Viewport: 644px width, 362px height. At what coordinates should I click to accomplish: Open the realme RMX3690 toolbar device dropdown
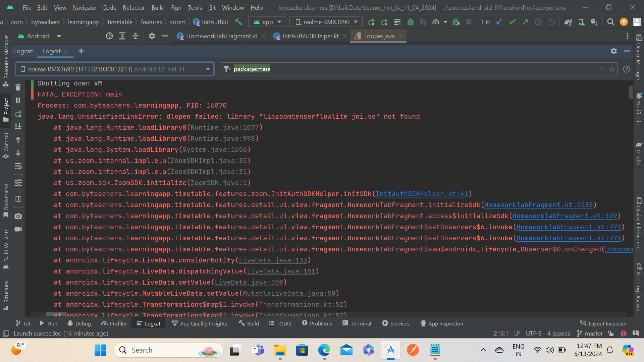click(x=326, y=22)
